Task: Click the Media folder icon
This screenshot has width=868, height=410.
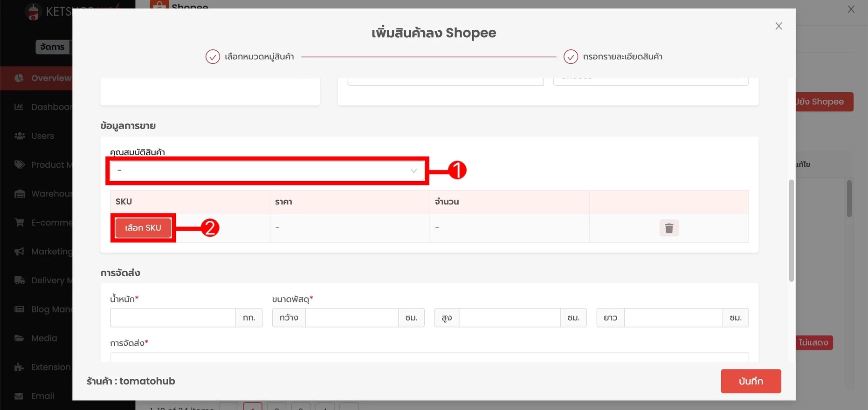Action: [19, 338]
